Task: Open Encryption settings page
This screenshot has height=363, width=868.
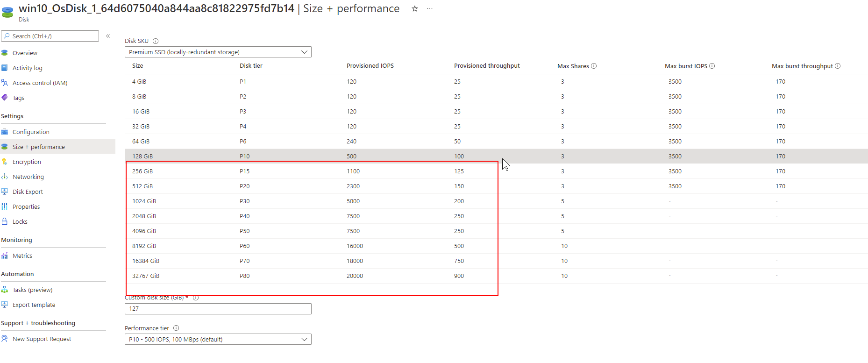Action: coord(27,162)
